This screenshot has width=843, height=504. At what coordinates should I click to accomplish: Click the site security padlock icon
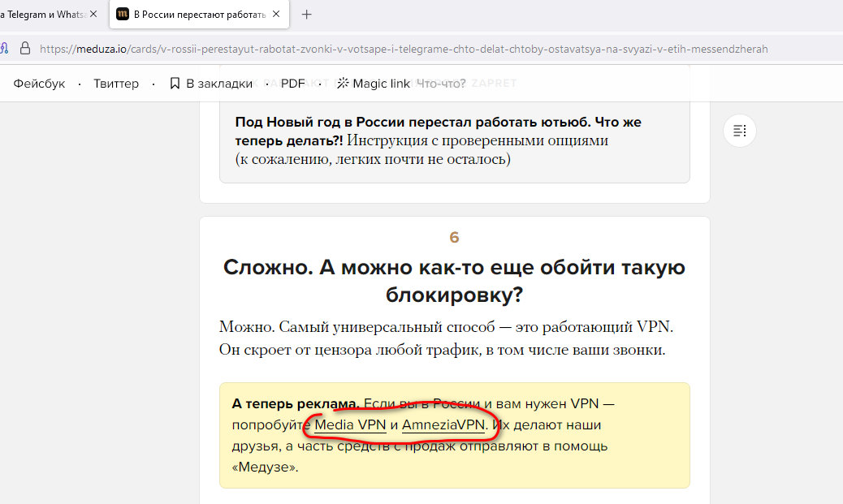pos(25,49)
